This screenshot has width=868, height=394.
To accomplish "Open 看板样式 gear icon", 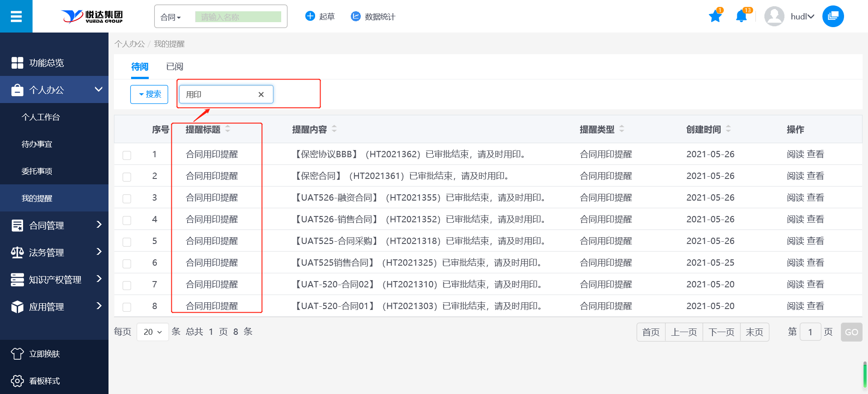I will [x=17, y=381].
